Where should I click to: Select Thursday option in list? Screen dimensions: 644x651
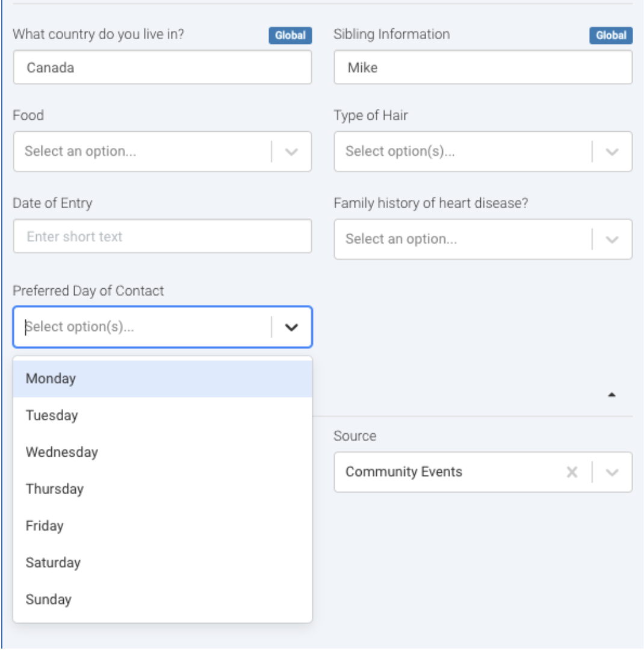[54, 489]
